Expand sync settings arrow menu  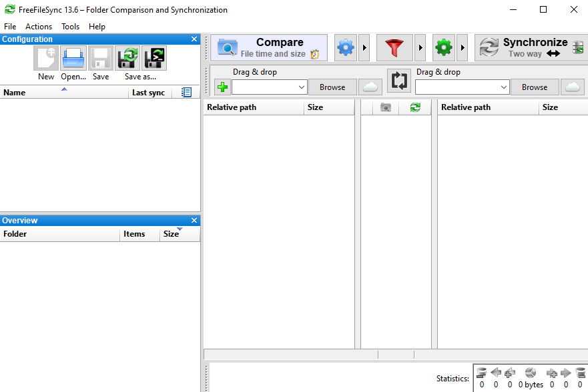[x=463, y=47]
